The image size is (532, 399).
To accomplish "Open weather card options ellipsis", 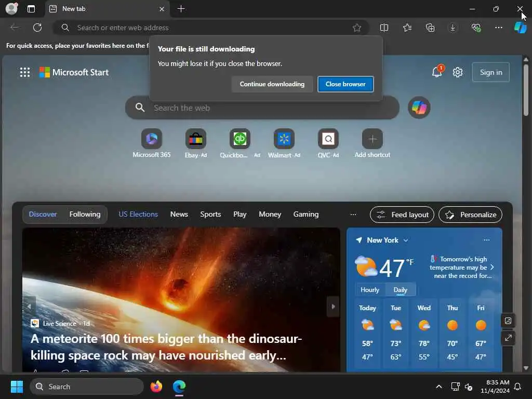I will pos(486,240).
